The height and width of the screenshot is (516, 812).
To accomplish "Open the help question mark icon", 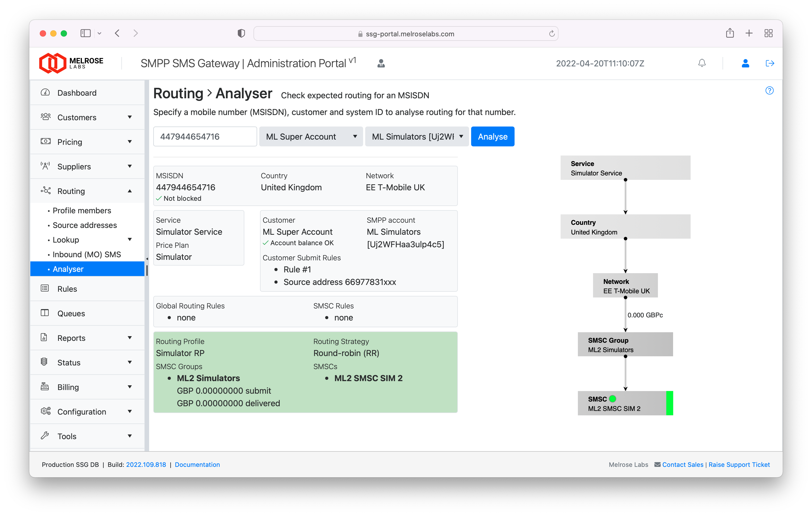I will (769, 90).
